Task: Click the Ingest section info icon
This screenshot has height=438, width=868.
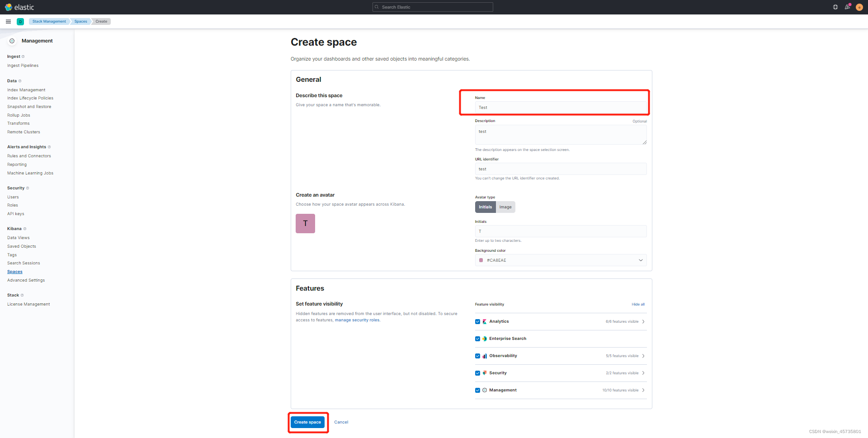Action: 23,57
